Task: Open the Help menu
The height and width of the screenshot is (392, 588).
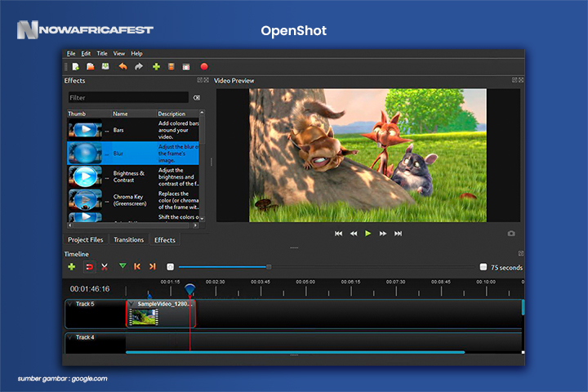Action: click(x=136, y=53)
